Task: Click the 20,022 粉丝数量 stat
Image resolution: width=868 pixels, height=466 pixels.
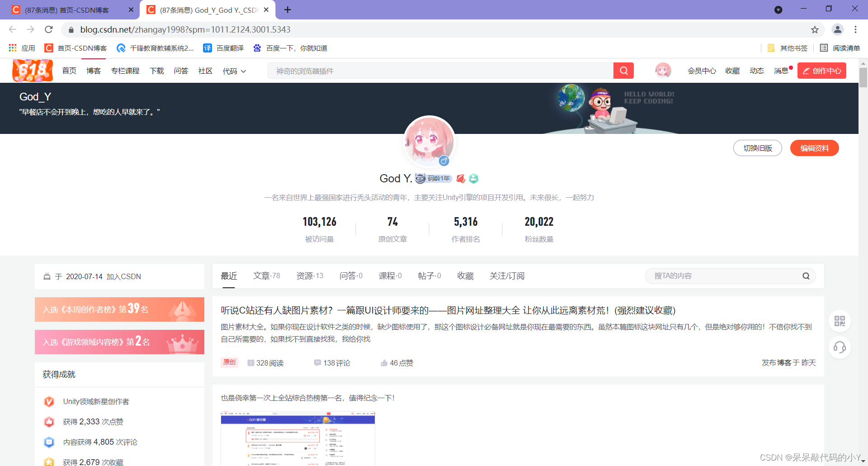Action: (x=539, y=229)
